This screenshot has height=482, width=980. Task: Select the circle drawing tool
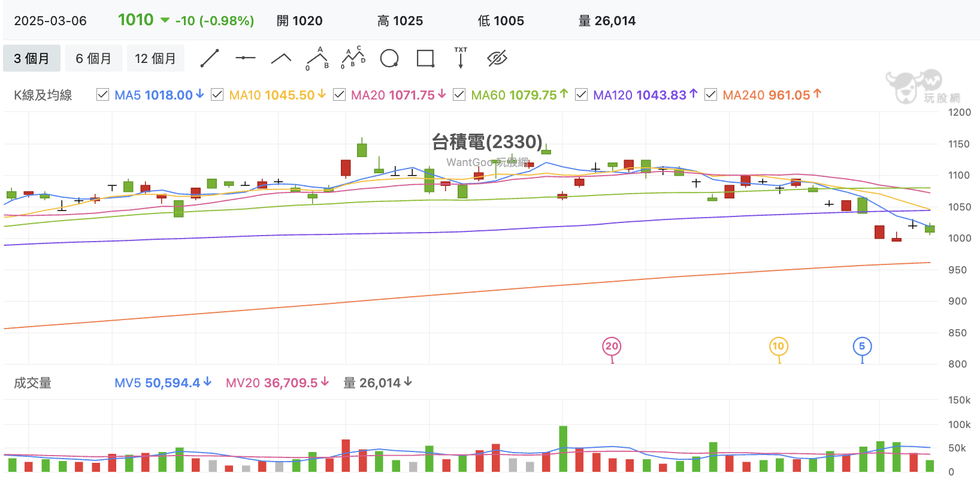point(389,59)
